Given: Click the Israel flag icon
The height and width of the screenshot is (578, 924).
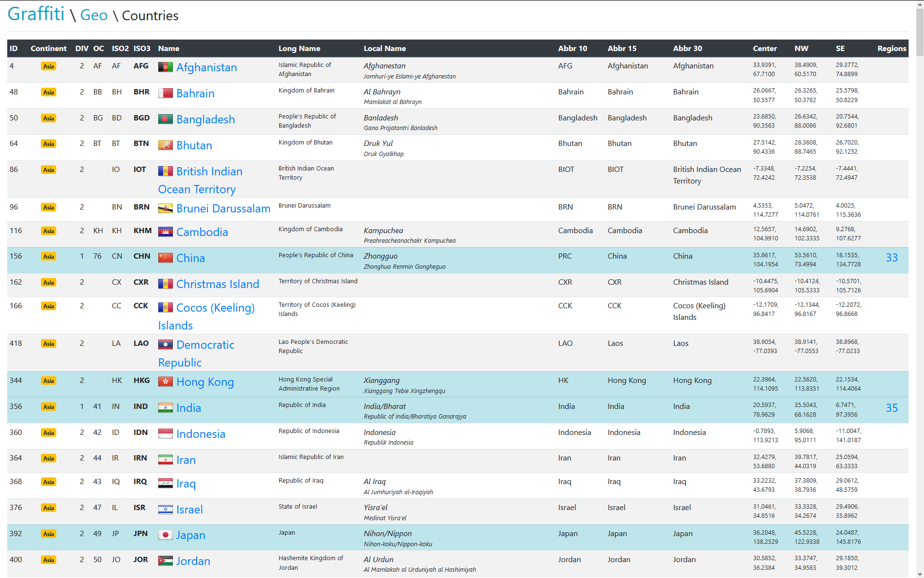Looking at the screenshot, I should pos(165,509).
